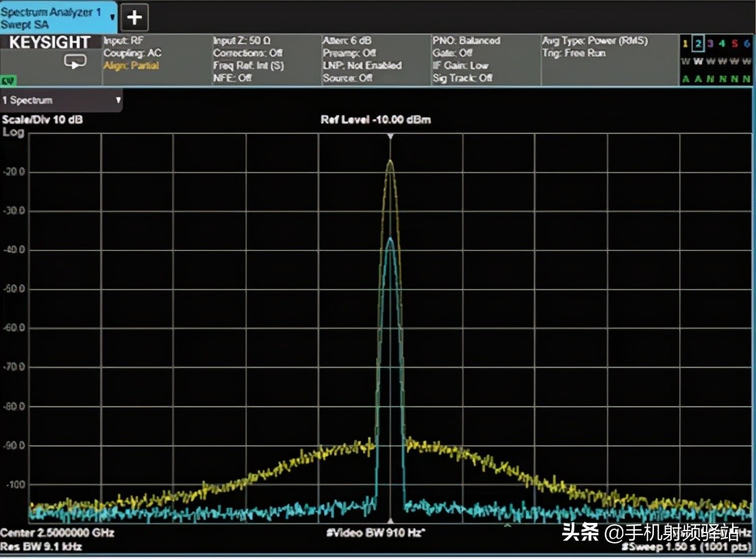Image resolution: width=756 pixels, height=559 pixels.
Task: Select highlighted trace 2 indicator
Action: coord(698,44)
